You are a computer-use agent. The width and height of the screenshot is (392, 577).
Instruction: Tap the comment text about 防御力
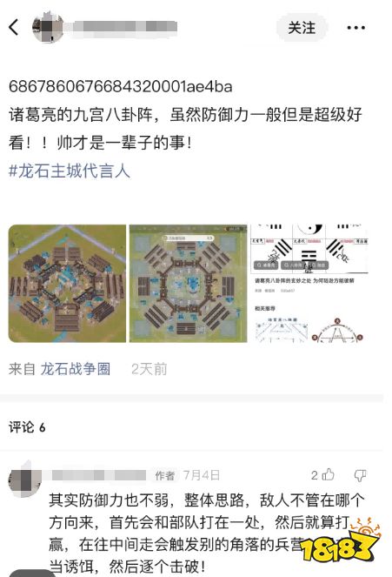[x=207, y=533]
